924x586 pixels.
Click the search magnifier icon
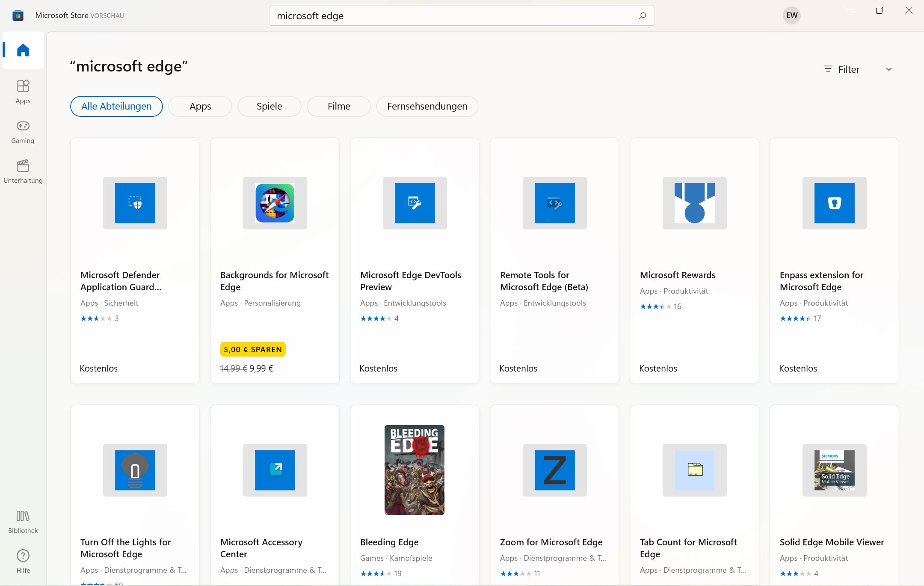tap(643, 16)
